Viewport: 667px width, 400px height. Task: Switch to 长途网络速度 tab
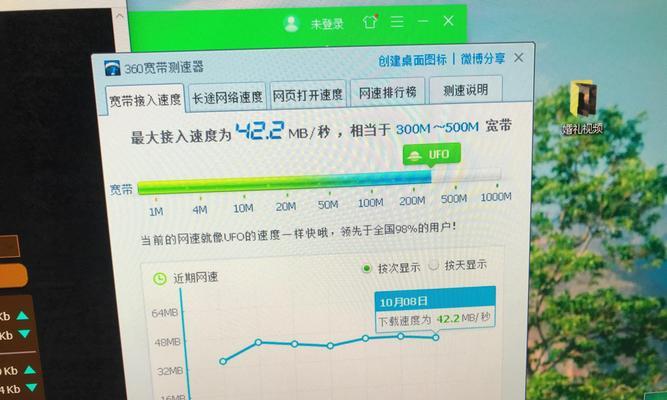tap(227, 97)
